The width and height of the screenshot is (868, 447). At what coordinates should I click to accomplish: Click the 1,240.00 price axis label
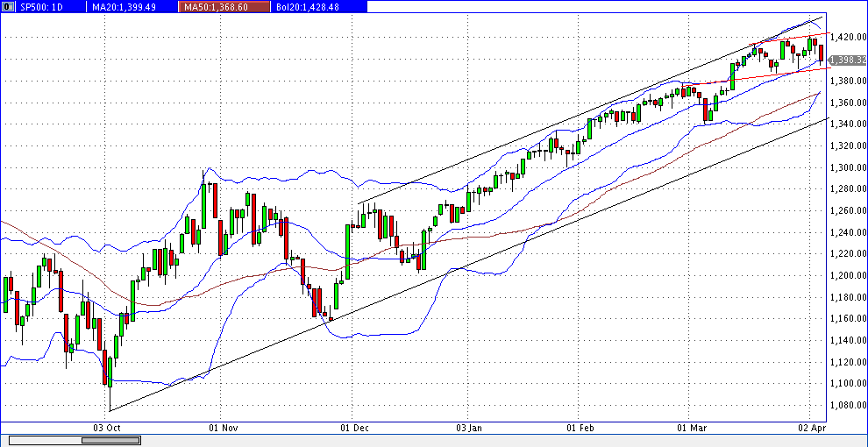[849, 232]
